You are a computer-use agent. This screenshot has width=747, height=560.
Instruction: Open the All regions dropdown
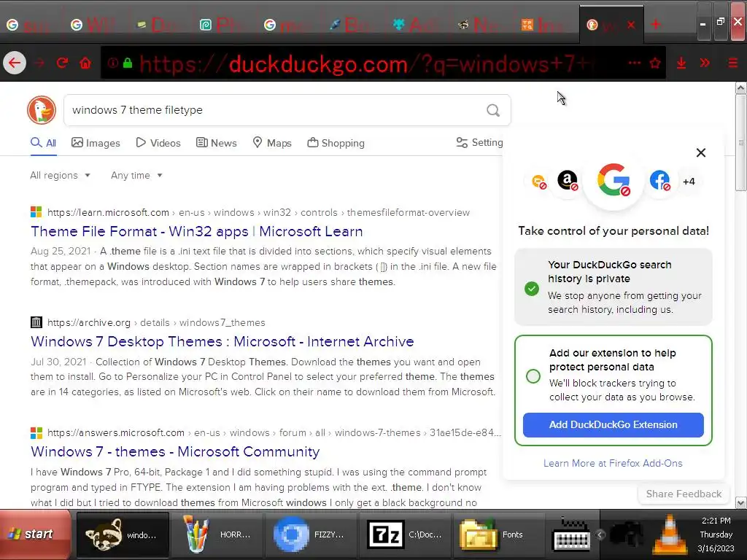coord(60,175)
